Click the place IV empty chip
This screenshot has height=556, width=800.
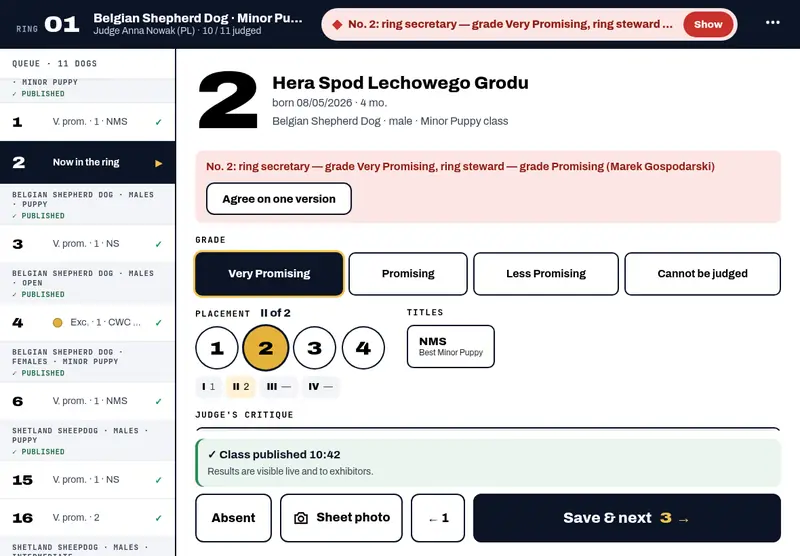pyautogui.click(x=320, y=387)
